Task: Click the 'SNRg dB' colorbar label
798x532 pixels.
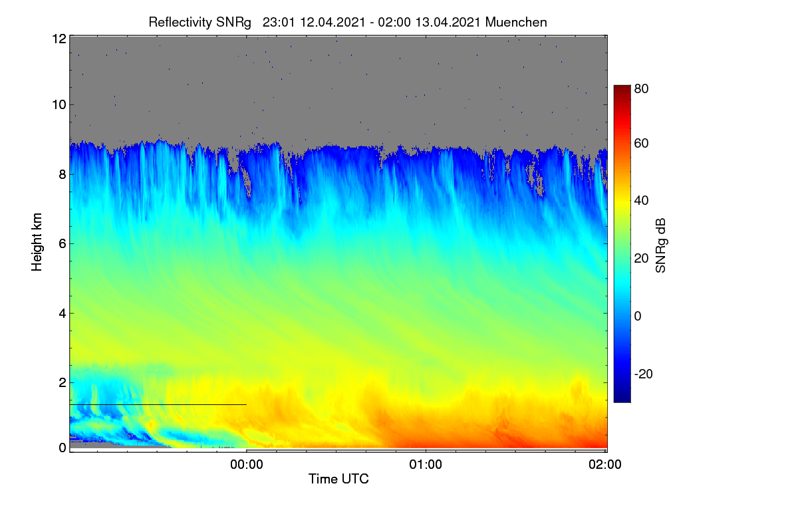Action: coord(660,247)
